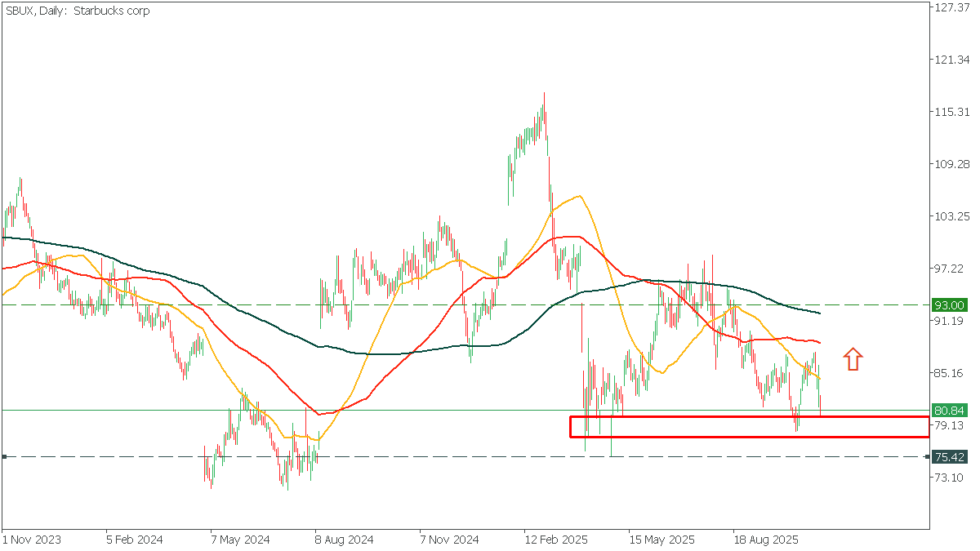Viewport: 980px width, 551px height.
Task: Click the 8 Aug 2024 date label
Action: tap(344, 540)
